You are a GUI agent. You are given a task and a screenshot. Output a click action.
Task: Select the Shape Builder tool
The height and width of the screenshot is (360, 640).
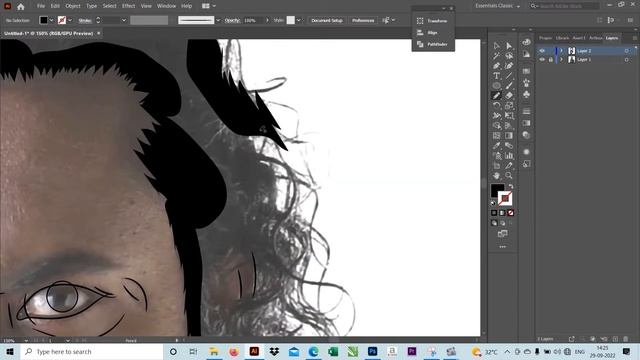pos(496,126)
